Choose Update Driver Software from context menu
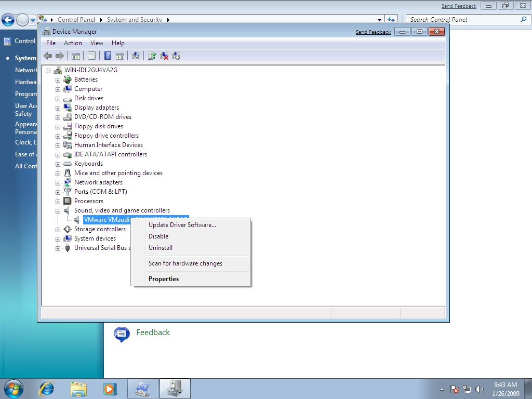Image resolution: width=532 pixels, height=399 pixels. (x=191, y=225)
